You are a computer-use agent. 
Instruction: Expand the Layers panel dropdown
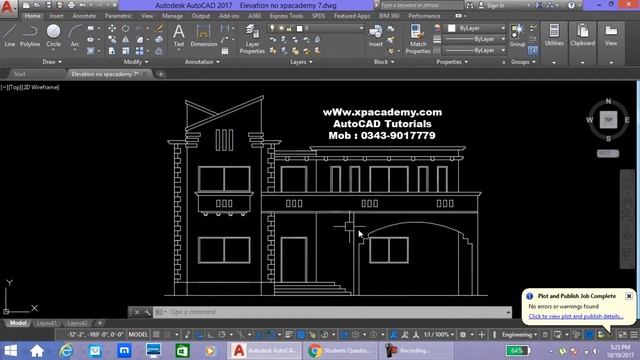301,62
